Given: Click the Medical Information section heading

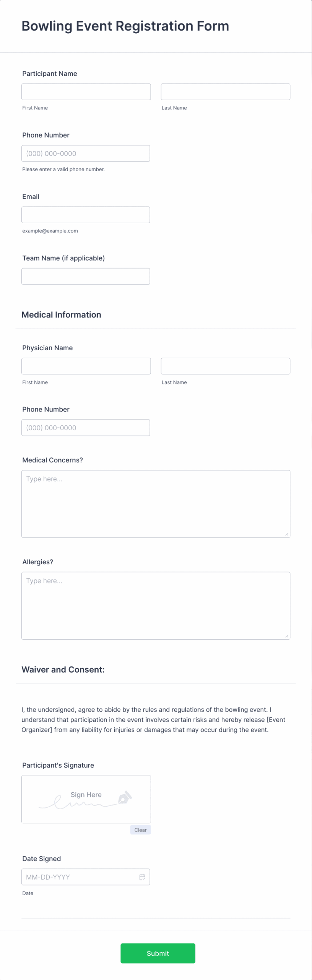Looking at the screenshot, I should 62,315.
